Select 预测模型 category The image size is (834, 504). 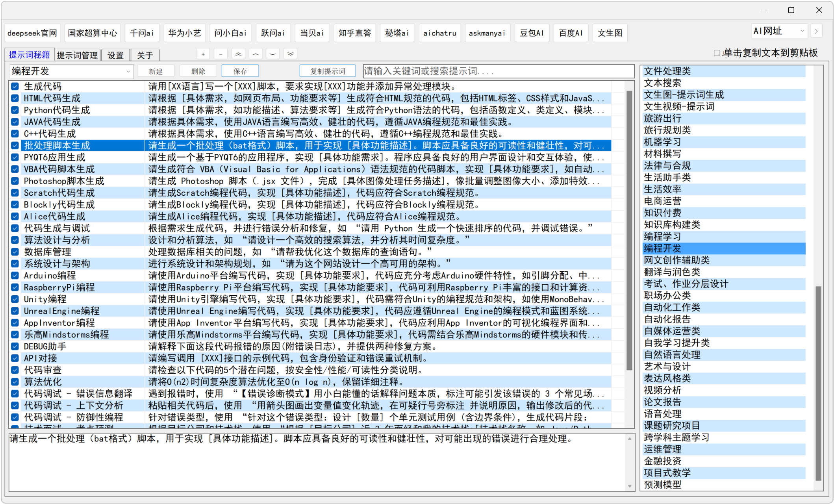pyautogui.click(x=725, y=485)
